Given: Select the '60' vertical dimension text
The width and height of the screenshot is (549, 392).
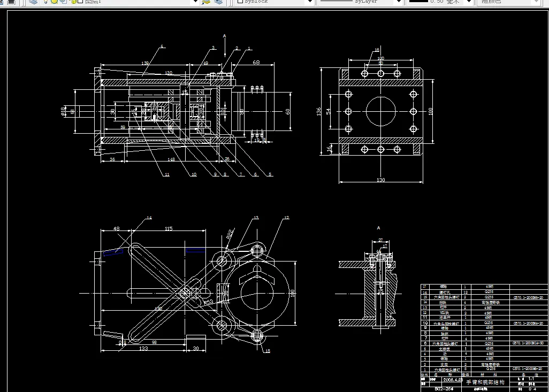Looking at the screenshot, I should (287, 112).
